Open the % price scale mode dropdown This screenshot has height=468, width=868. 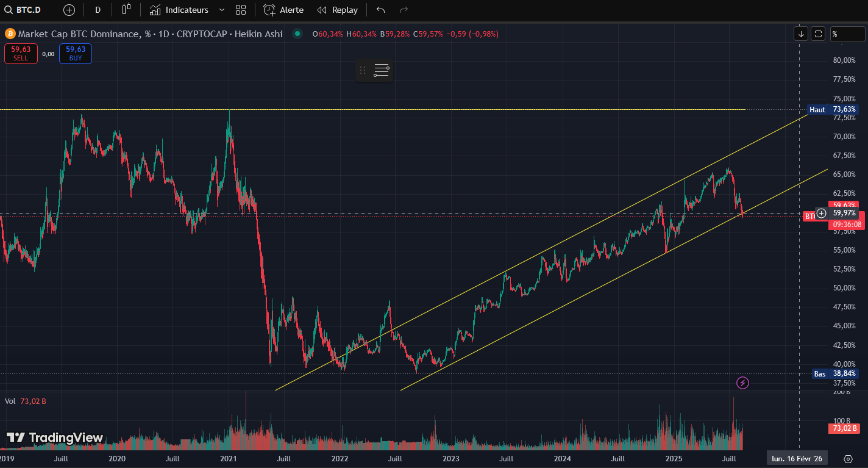tap(847, 34)
